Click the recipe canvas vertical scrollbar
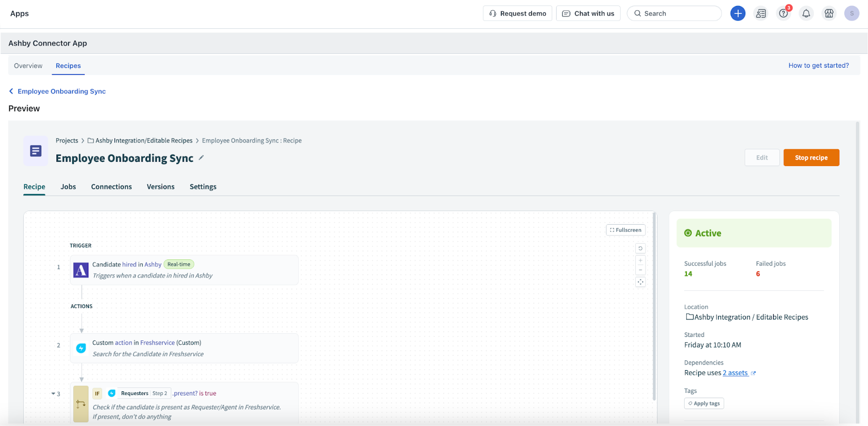Viewport: 868px width, 426px height. click(654, 307)
